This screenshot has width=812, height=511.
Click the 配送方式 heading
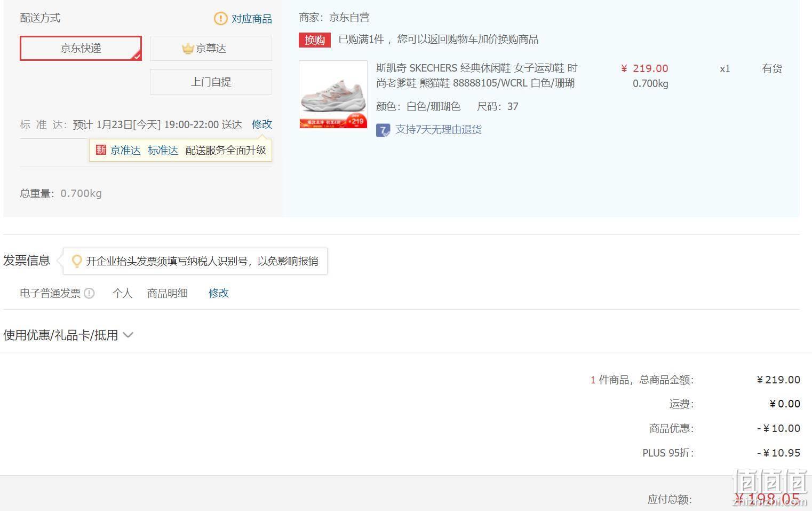pos(40,18)
